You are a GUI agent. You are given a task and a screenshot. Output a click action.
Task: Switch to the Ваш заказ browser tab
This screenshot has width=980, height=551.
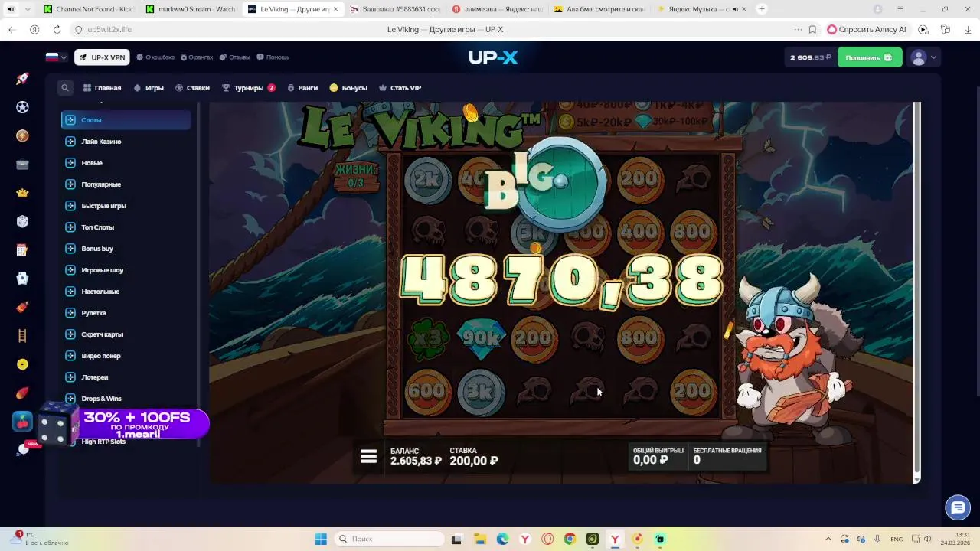[395, 9]
